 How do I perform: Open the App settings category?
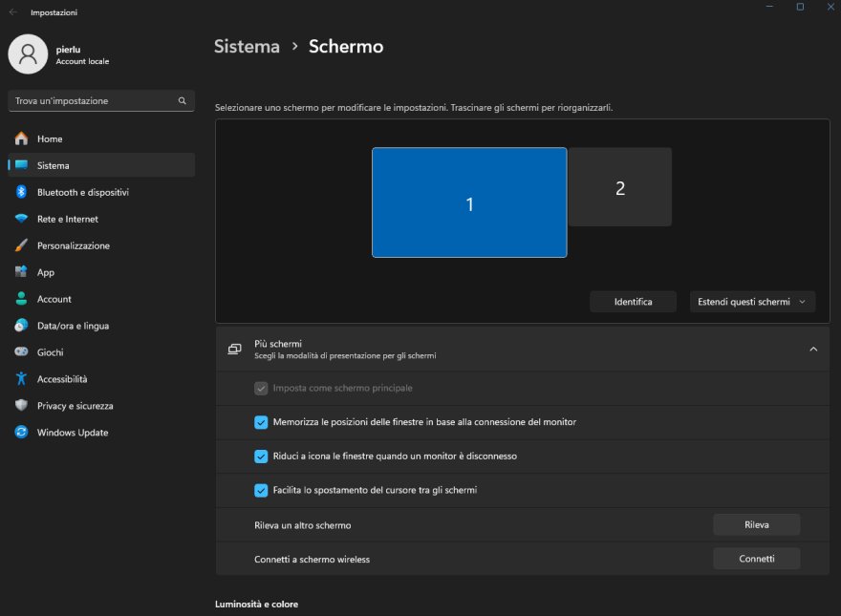click(x=101, y=272)
